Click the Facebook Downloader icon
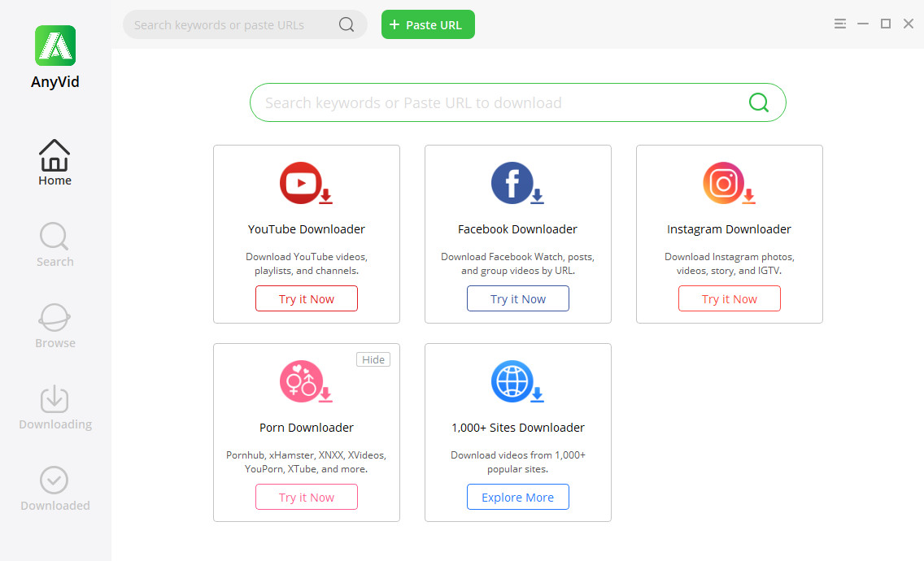This screenshot has width=924, height=561. point(517,183)
